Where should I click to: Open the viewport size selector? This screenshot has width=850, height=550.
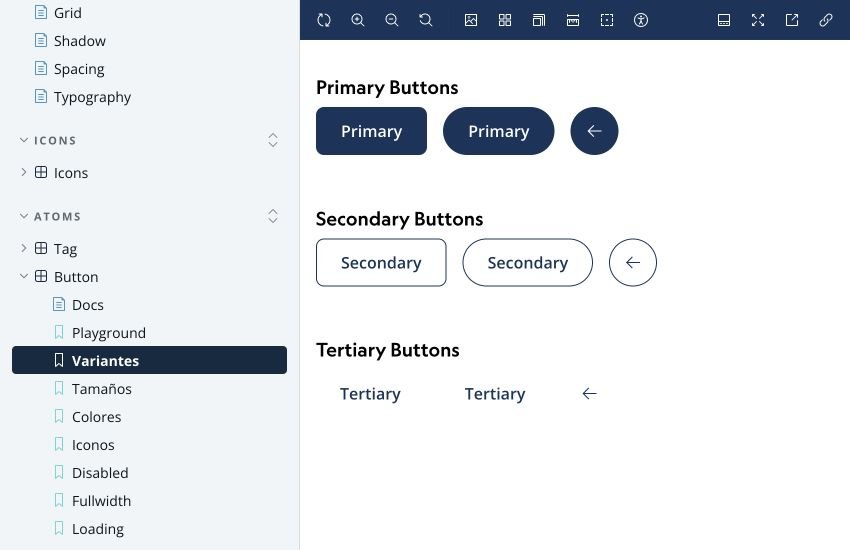coord(539,20)
